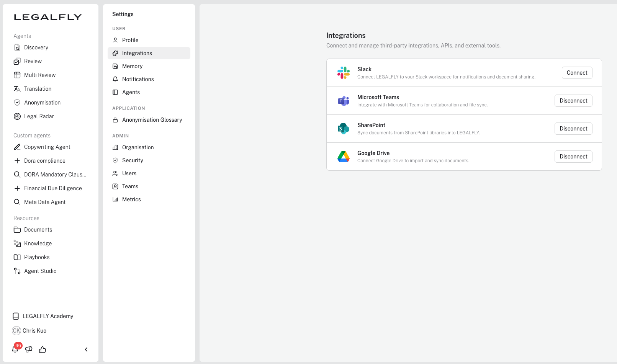
Task: Click the notifications bell icon with badge
Action: coord(15,349)
